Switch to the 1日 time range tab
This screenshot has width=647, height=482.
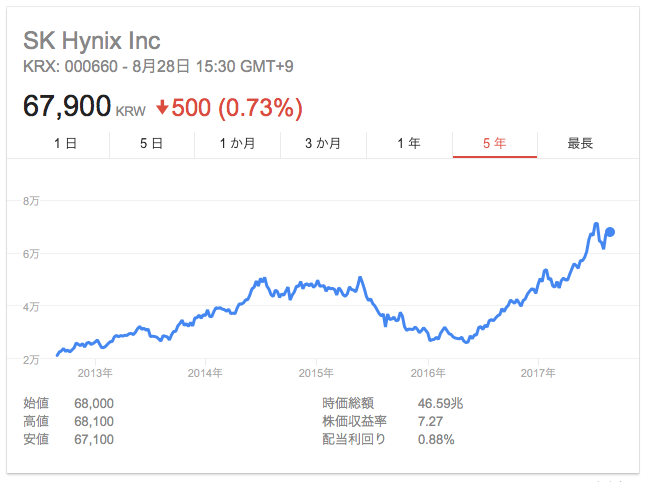pyautogui.click(x=65, y=143)
